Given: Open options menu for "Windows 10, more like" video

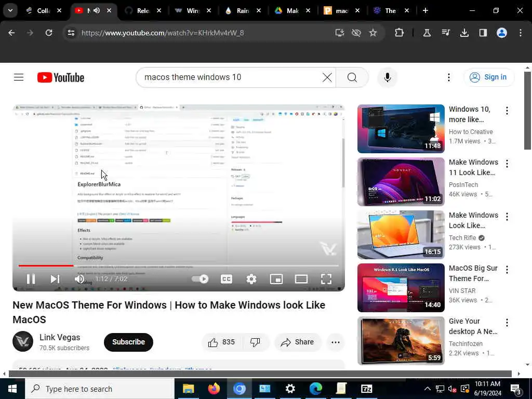Looking at the screenshot, I should (x=507, y=111).
